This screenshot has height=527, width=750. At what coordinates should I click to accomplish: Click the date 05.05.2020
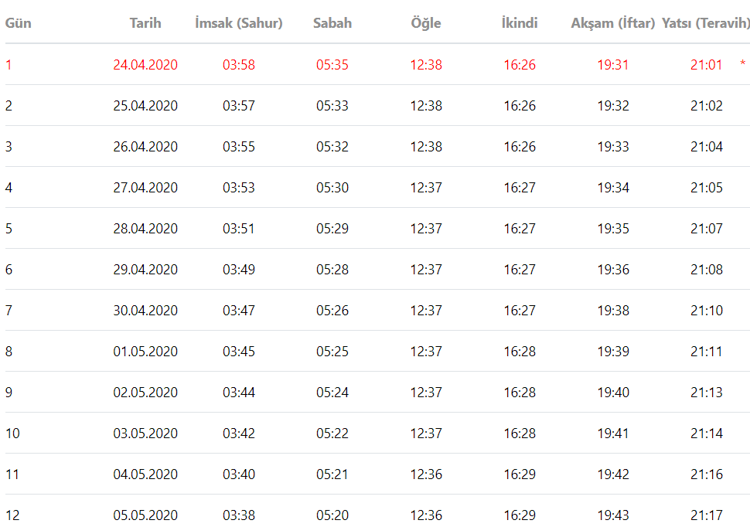[x=145, y=515]
